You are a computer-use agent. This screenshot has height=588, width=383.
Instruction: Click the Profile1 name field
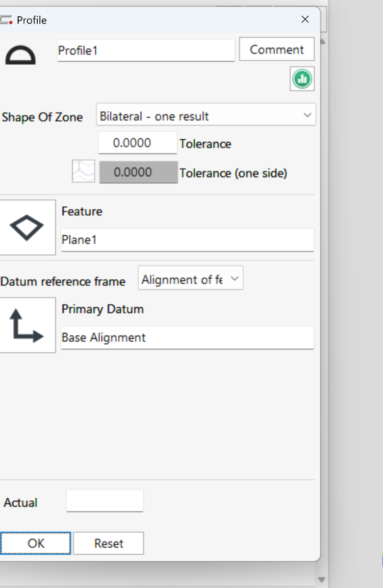[x=146, y=50]
